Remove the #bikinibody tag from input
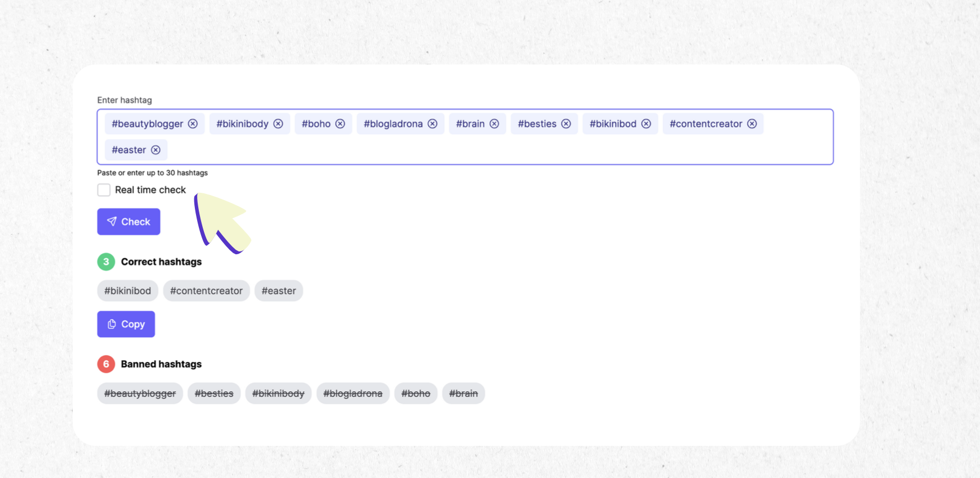The image size is (980, 478). [x=278, y=123]
